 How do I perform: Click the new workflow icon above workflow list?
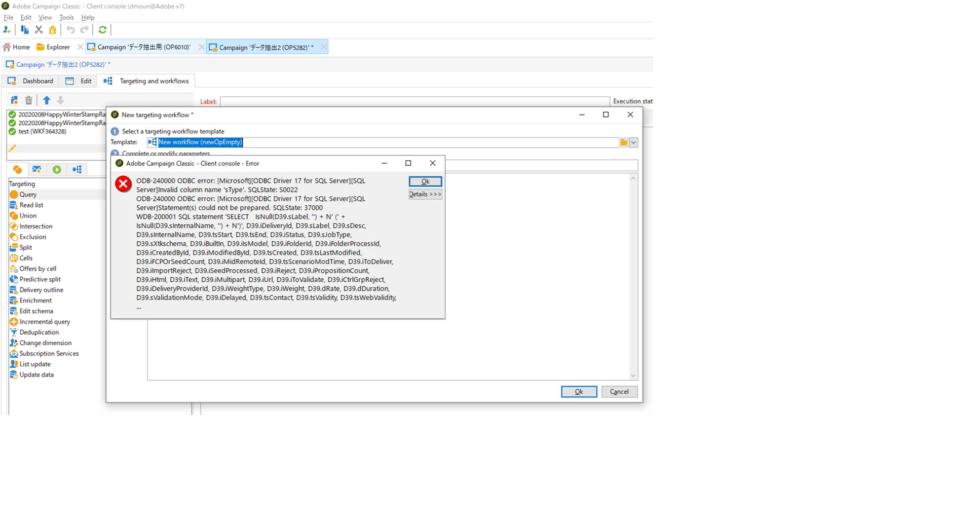(14, 100)
